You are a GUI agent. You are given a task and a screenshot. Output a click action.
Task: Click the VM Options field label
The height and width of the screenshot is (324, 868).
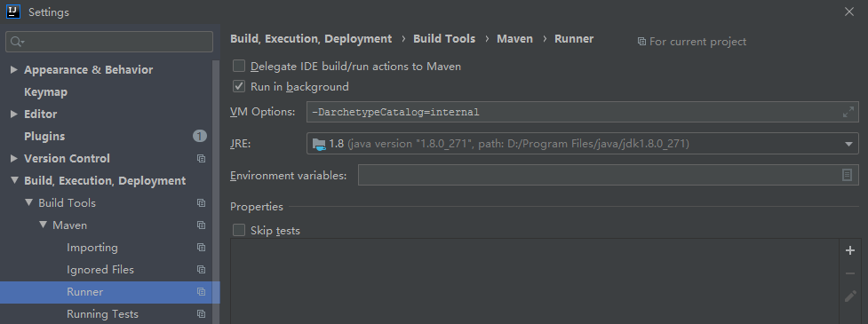tap(262, 112)
